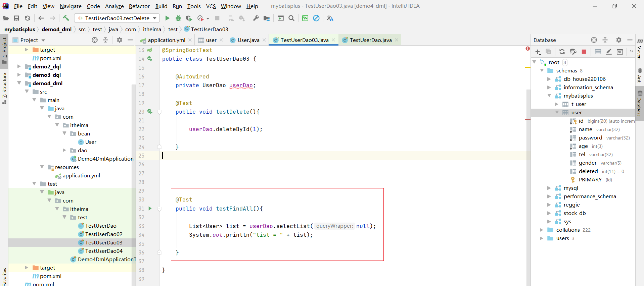Open data source properties database-wrench icon
Viewport: 644px width, 286px height.
[x=573, y=52]
